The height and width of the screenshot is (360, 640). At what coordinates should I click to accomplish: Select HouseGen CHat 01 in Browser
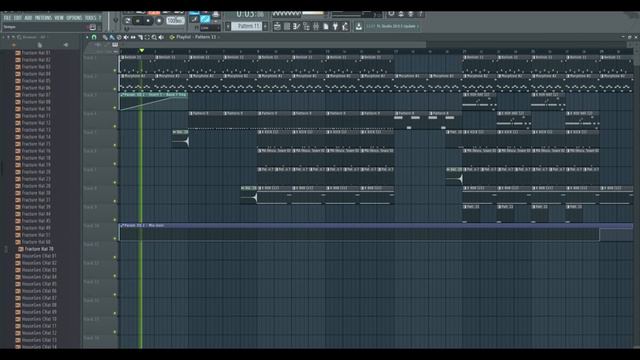39,256
